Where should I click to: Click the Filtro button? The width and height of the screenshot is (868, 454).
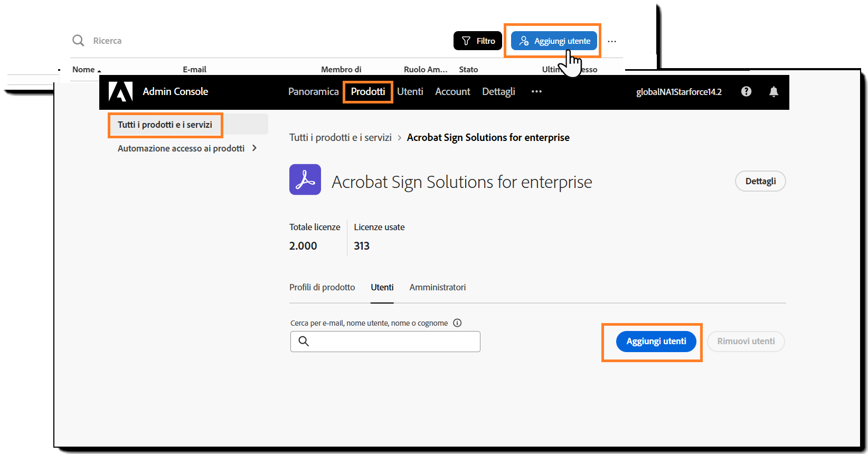(x=478, y=41)
